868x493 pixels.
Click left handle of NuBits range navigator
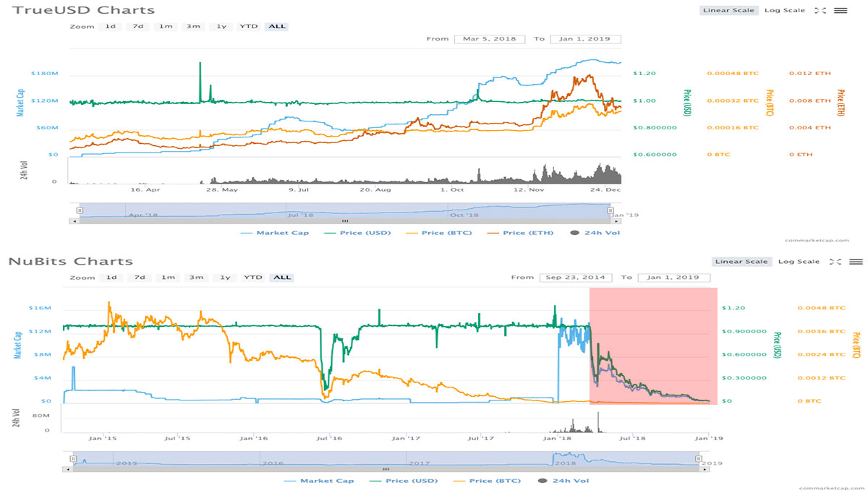point(73,458)
